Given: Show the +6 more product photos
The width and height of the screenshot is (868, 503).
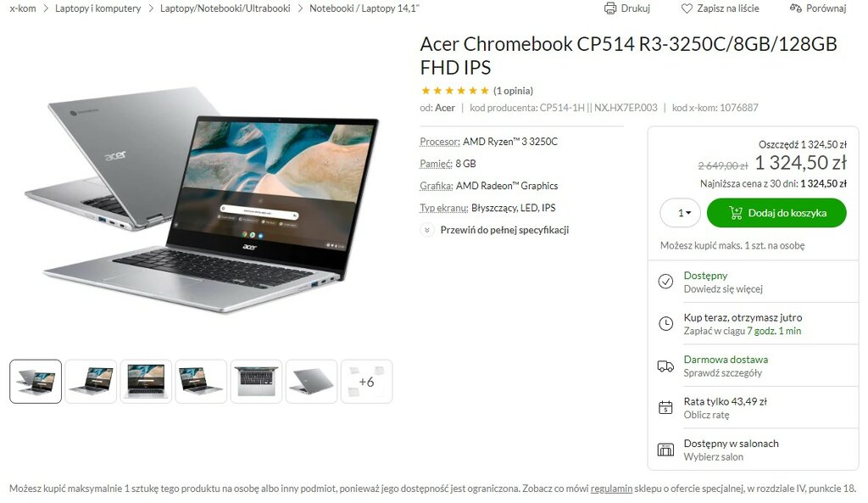Looking at the screenshot, I should click(366, 381).
